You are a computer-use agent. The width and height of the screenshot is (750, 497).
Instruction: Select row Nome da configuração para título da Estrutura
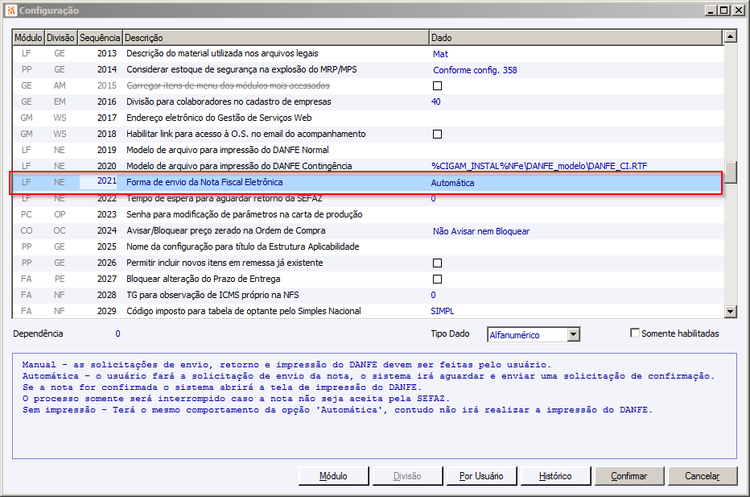point(368,247)
